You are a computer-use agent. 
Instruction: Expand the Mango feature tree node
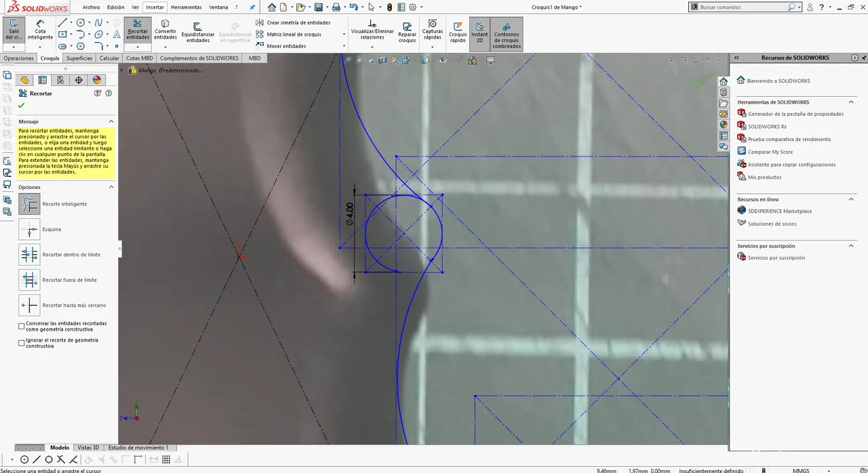click(122, 70)
